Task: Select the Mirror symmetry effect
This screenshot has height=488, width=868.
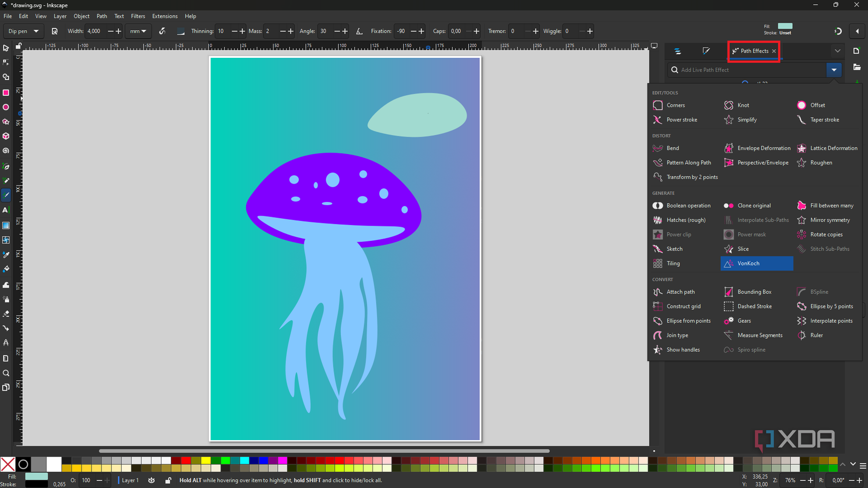Action: tap(831, 220)
